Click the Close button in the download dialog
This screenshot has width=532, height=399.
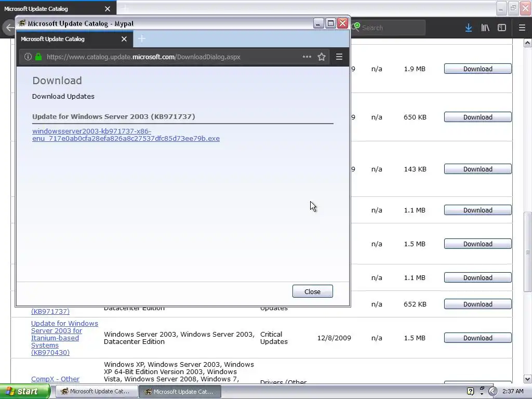[312, 291]
